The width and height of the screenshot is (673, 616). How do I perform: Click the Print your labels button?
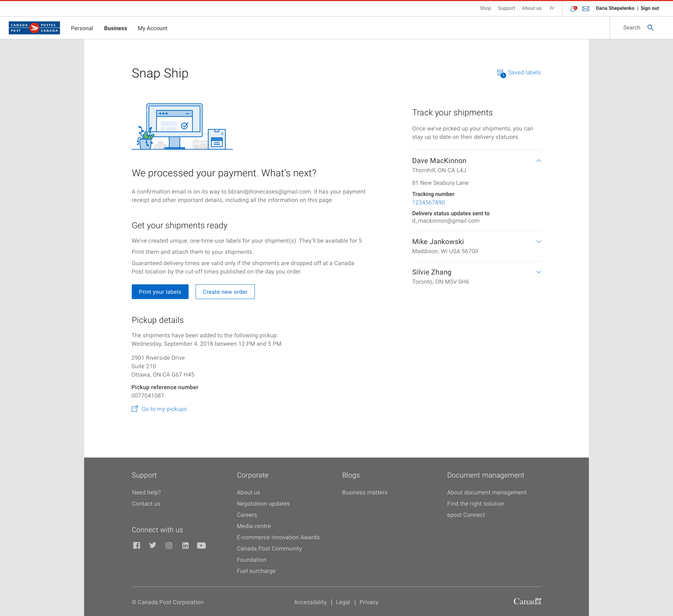(160, 292)
